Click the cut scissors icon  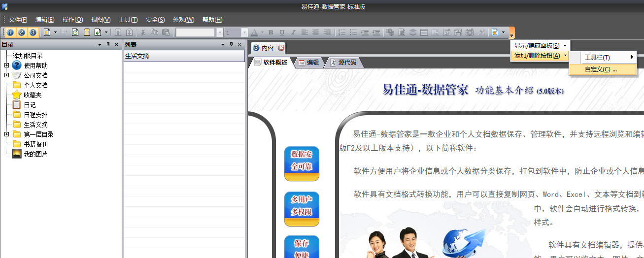click(143, 32)
